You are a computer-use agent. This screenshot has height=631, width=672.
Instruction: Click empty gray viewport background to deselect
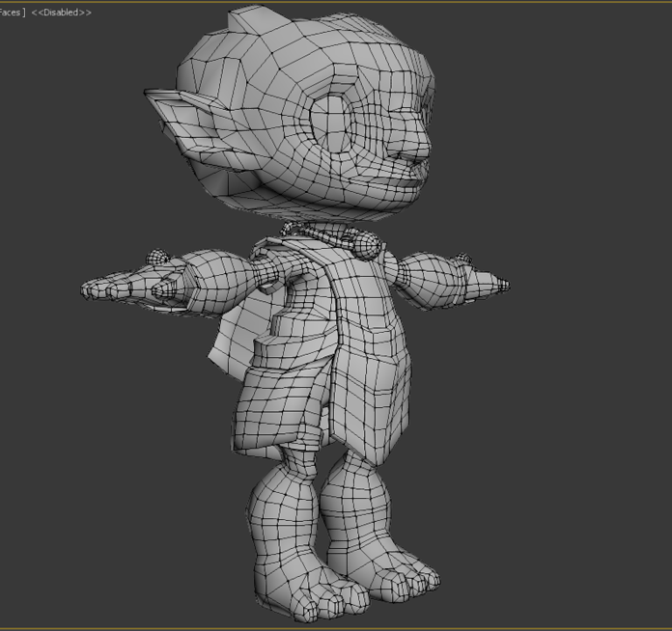[560, 463]
